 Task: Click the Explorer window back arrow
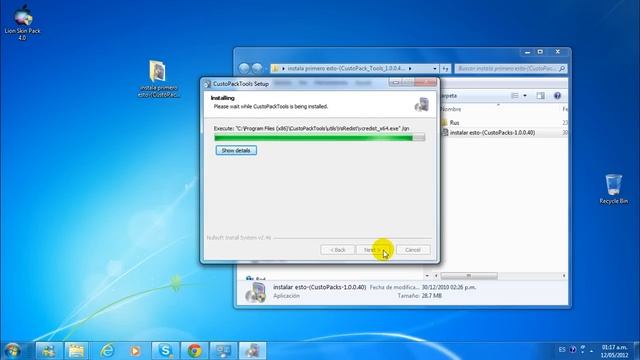(x=244, y=68)
